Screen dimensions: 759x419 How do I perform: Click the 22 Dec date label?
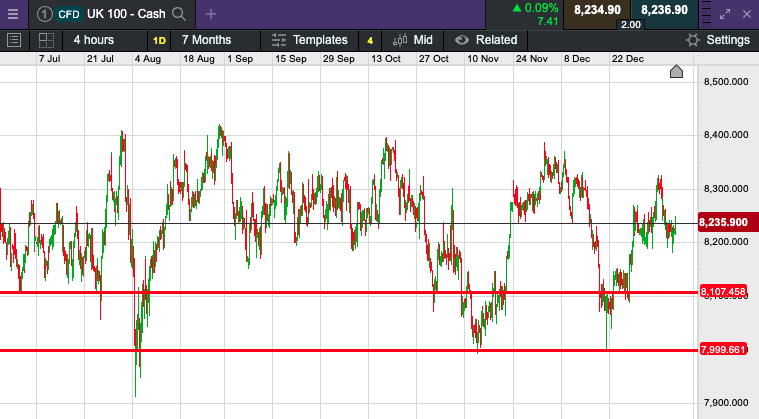tap(627, 59)
